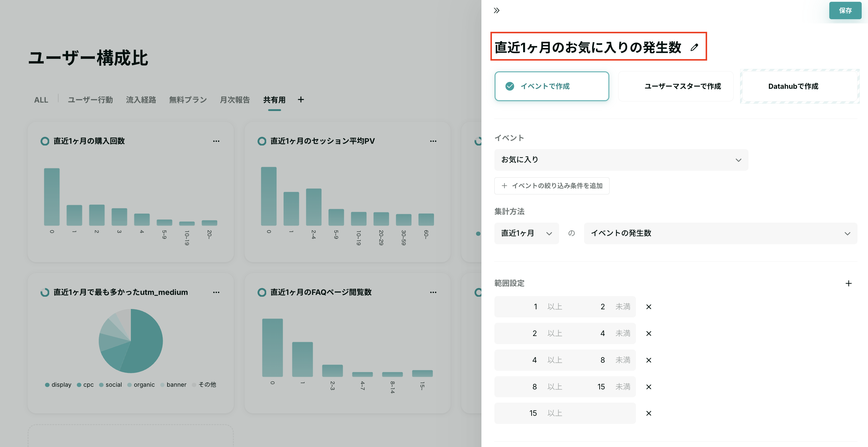
Task: Click ring icon of FAQページ閲覧数 card
Action: point(261,292)
